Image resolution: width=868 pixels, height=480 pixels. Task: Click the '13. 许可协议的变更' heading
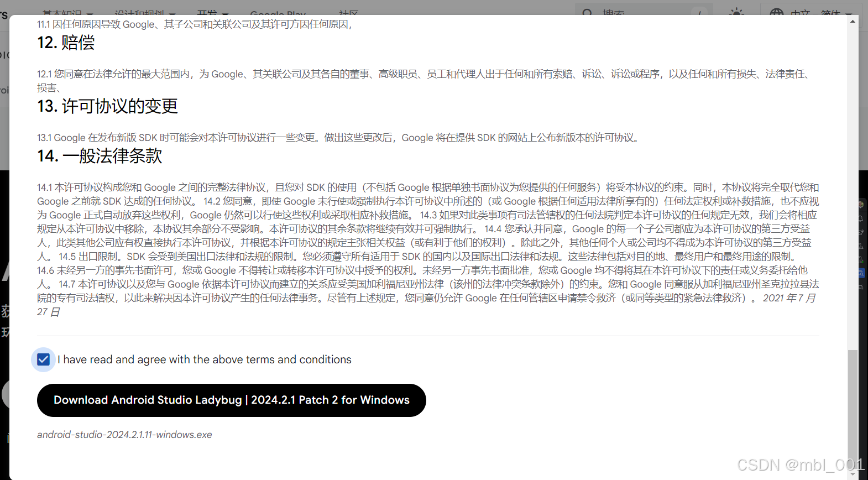[107, 106]
